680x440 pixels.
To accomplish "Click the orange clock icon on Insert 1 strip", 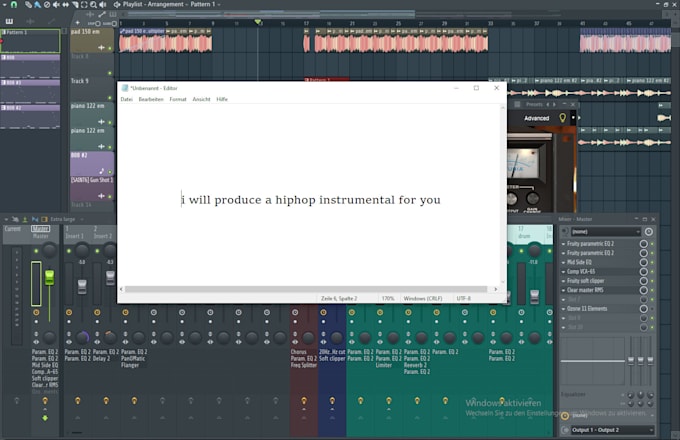I will tap(69, 312).
